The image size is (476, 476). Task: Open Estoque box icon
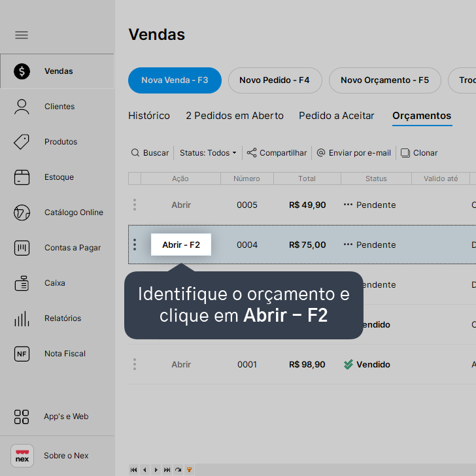tap(22, 177)
